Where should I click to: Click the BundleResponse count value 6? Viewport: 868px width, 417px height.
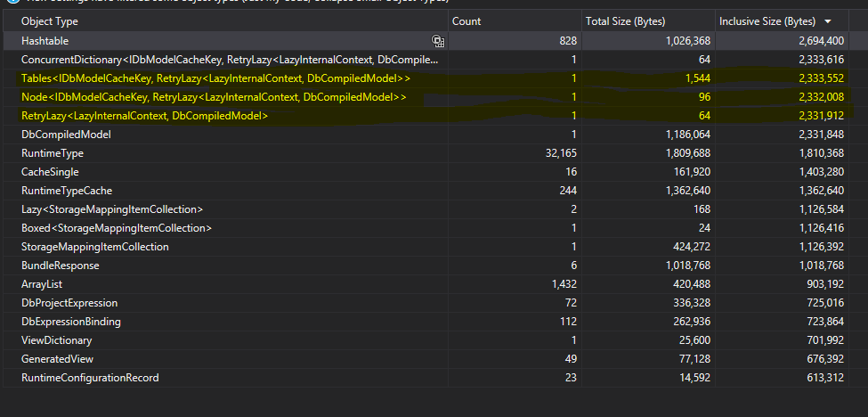tap(573, 266)
